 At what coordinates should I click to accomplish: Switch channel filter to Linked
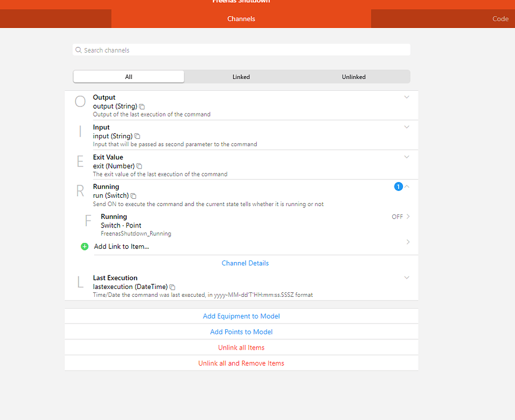(241, 76)
